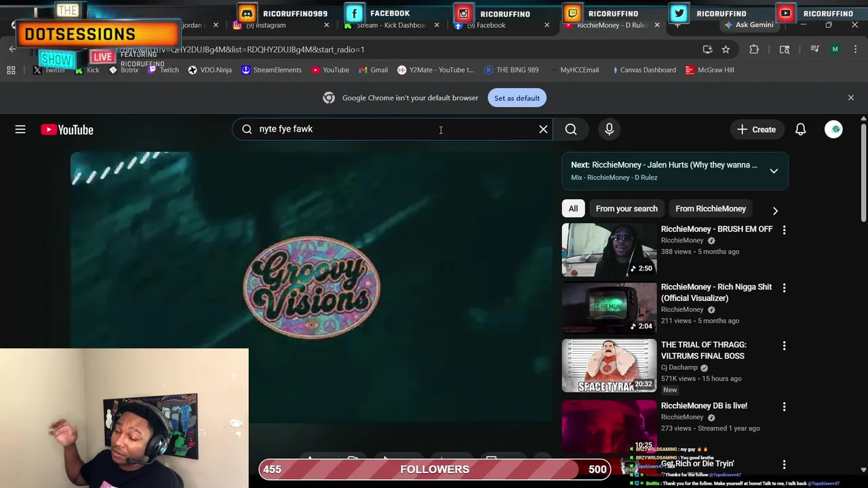Select the RicchieMoney - D Rulez tab
This screenshot has height=488, width=868.
click(x=611, y=25)
